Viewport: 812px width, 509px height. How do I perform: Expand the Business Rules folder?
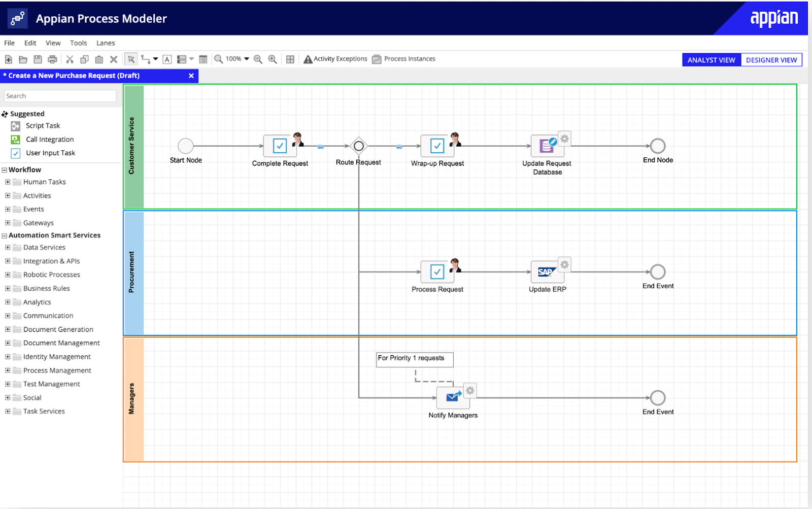pos(8,289)
